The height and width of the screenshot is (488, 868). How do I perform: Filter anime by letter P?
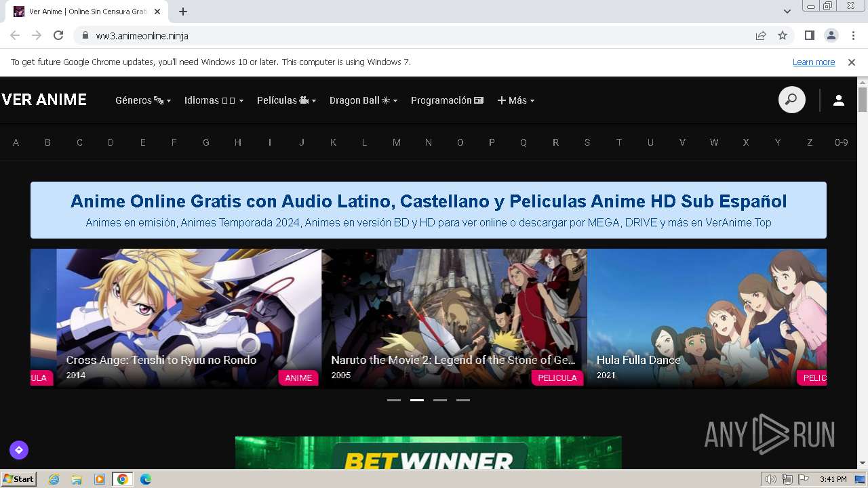click(x=492, y=142)
